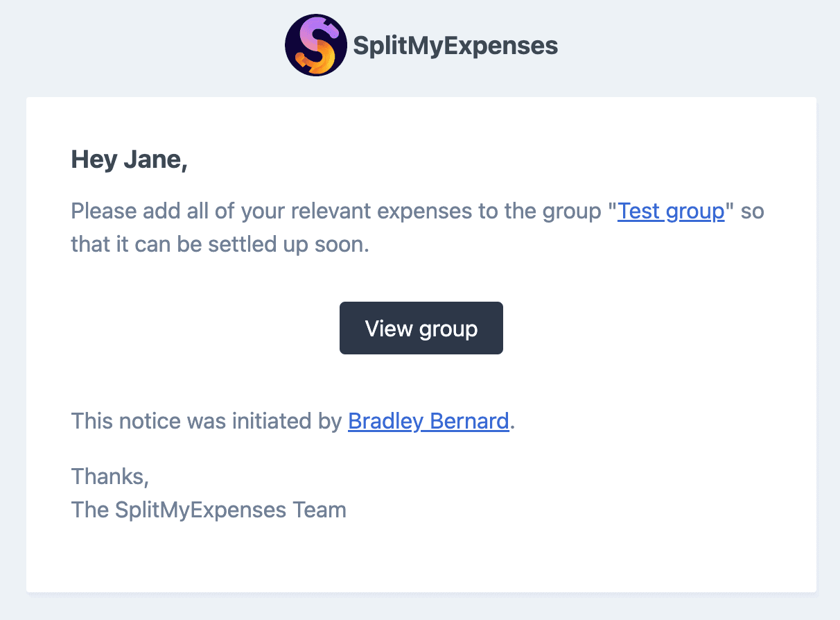Click the SplitMyExpenses round logo icon

click(x=315, y=46)
